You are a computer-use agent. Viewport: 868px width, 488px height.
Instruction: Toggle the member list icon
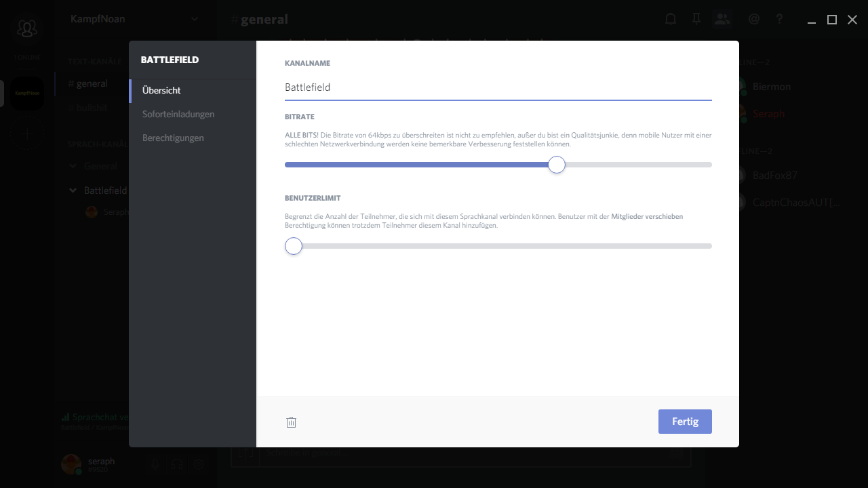(x=722, y=19)
